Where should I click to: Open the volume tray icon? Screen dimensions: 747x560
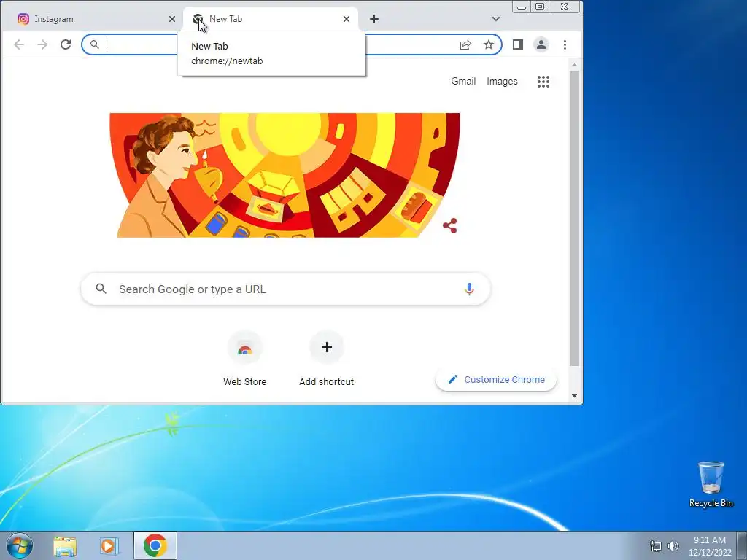point(673,546)
